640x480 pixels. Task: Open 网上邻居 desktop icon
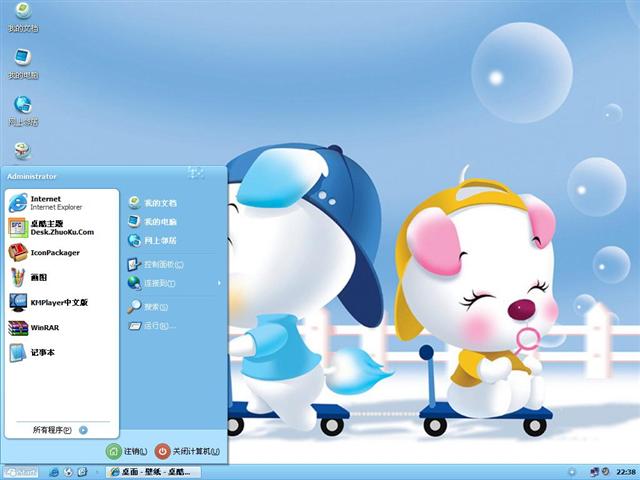click(x=23, y=111)
